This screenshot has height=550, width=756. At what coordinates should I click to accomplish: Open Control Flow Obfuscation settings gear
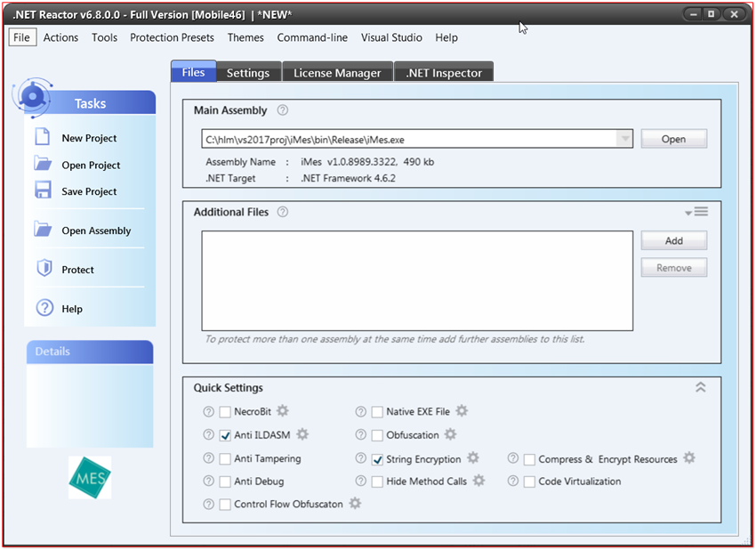[x=356, y=503]
